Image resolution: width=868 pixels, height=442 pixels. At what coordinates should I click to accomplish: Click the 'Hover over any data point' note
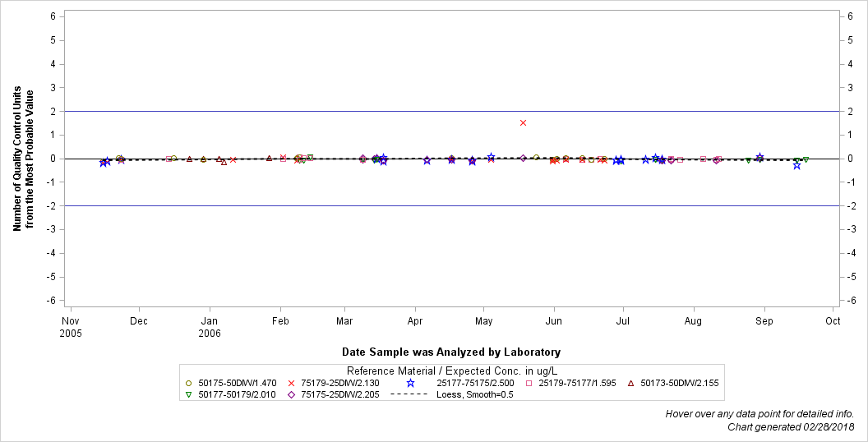[759, 414]
